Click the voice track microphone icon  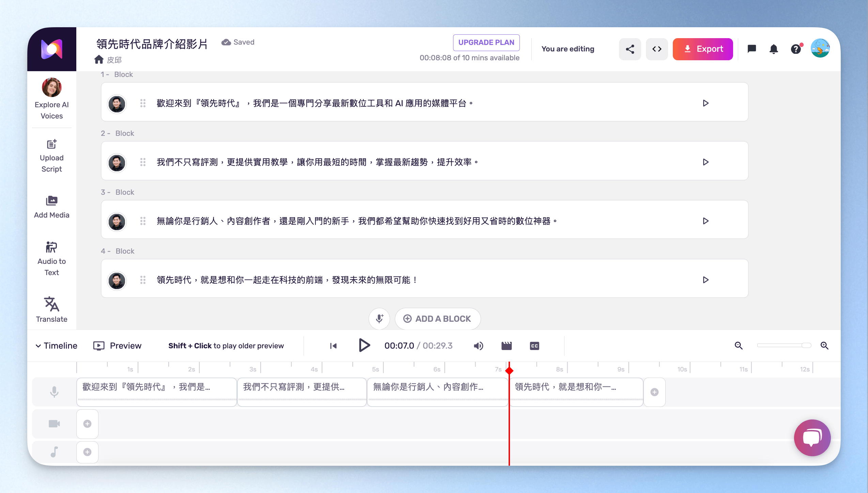54,392
